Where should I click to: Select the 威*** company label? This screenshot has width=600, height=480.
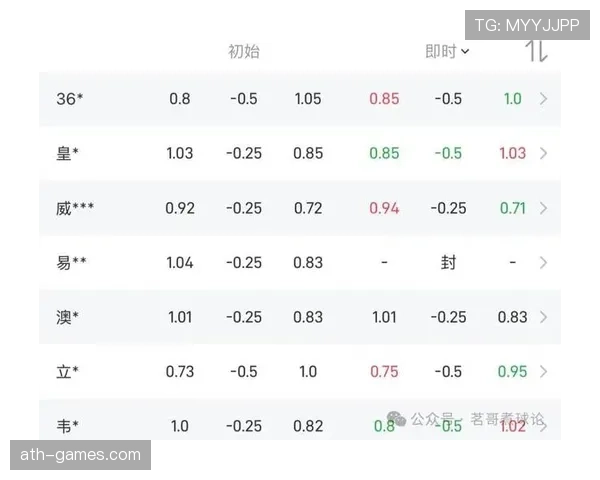76,209
